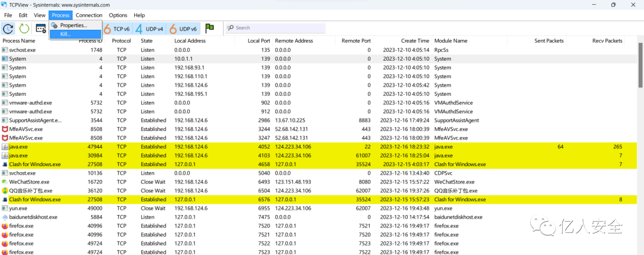Click the java.exe icon for PID 30984

click(5, 156)
